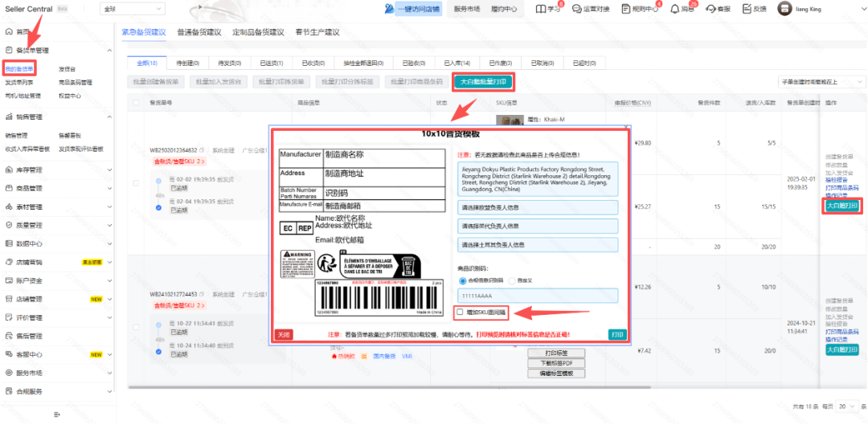The height and width of the screenshot is (425, 868).
Task: Click the 大白鹅批量打印 button
Action: coord(484,82)
